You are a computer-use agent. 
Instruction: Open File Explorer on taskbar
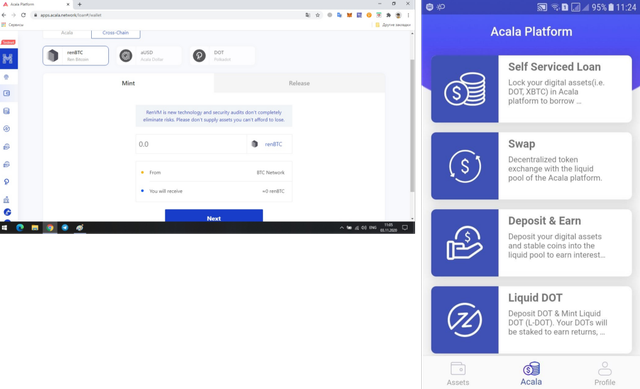(x=35, y=228)
